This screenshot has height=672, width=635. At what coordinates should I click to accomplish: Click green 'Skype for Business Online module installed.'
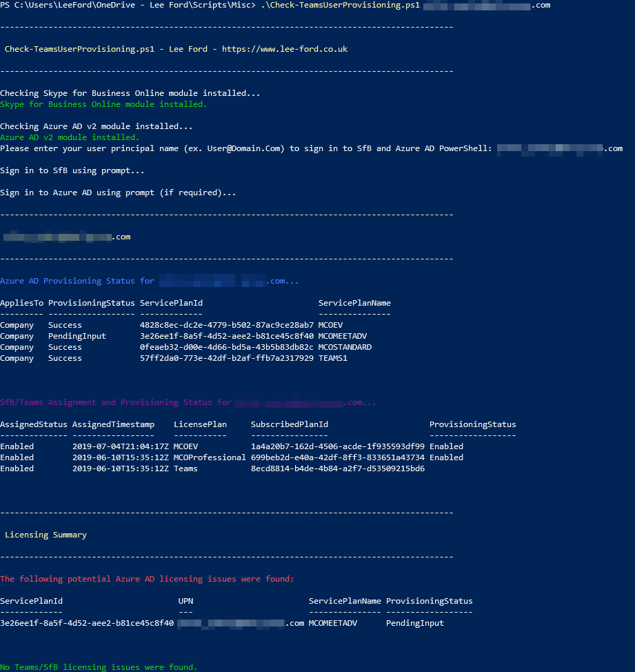click(103, 104)
